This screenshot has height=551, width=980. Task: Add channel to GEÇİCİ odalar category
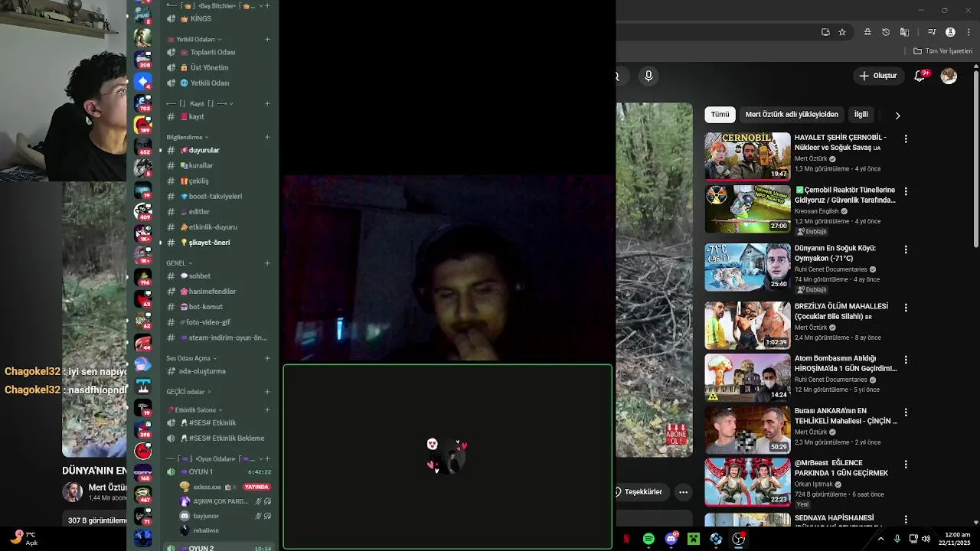pos(267,391)
